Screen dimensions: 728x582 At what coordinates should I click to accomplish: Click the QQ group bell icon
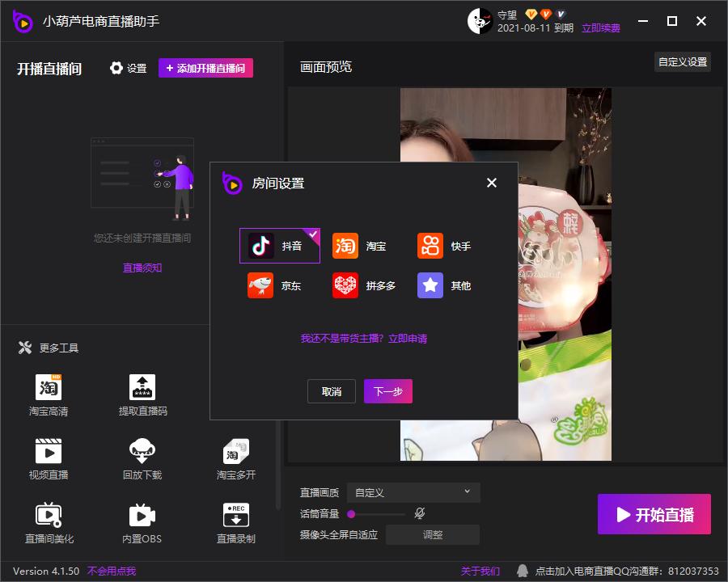pos(523,571)
